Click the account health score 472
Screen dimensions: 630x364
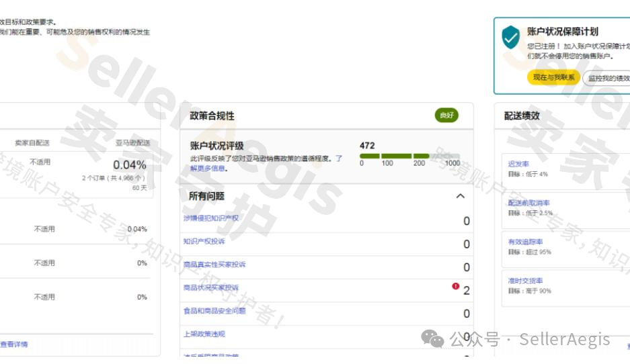[x=367, y=146]
